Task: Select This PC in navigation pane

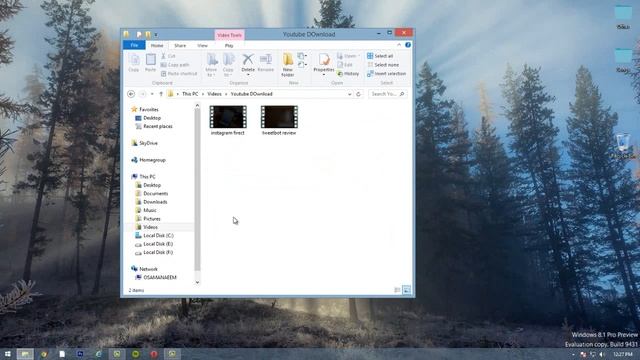Action: tap(143, 177)
